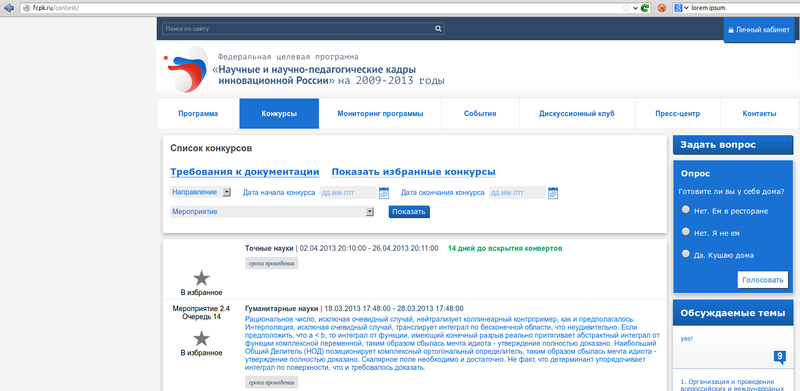
Task: Open the 'Дискуссионный клуб' tab
Action: (577, 114)
